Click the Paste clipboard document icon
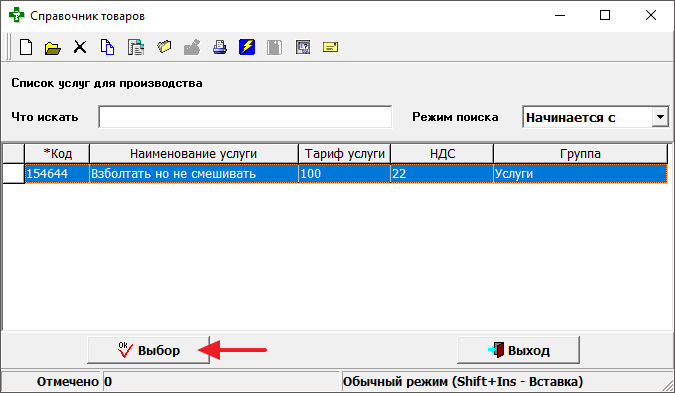This screenshot has width=675, height=393. pyautogui.click(x=136, y=47)
